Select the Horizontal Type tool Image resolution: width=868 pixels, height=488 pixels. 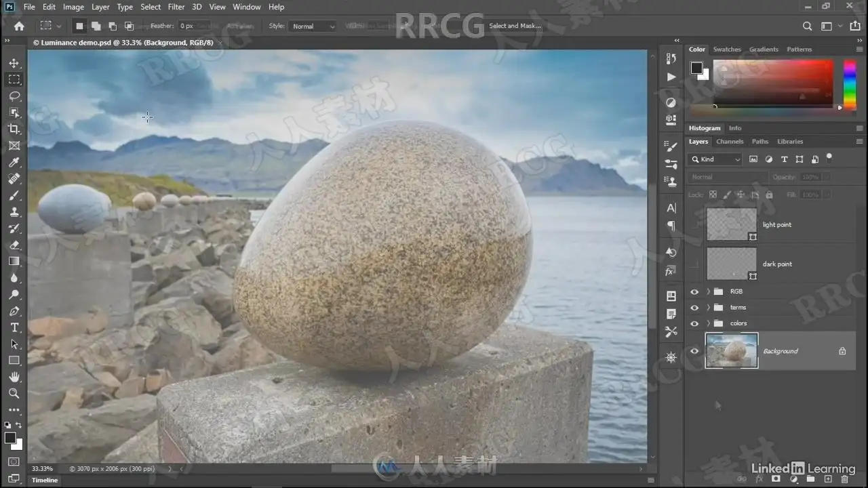(x=14, y=327)
